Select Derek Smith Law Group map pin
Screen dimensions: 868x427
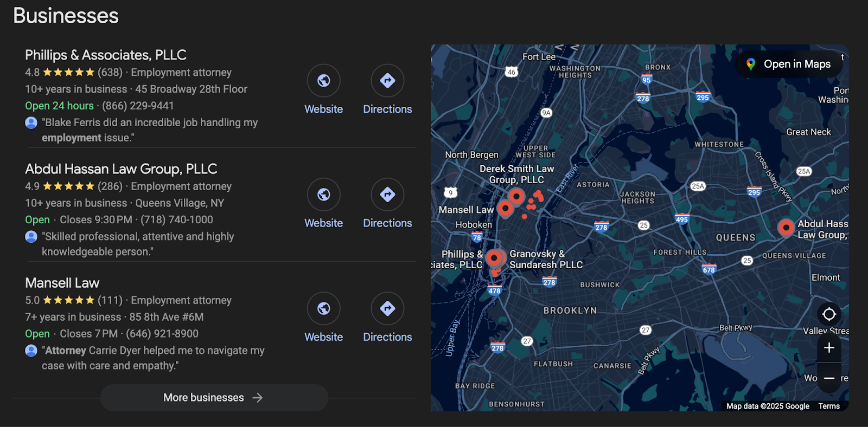tap(516, 196)
